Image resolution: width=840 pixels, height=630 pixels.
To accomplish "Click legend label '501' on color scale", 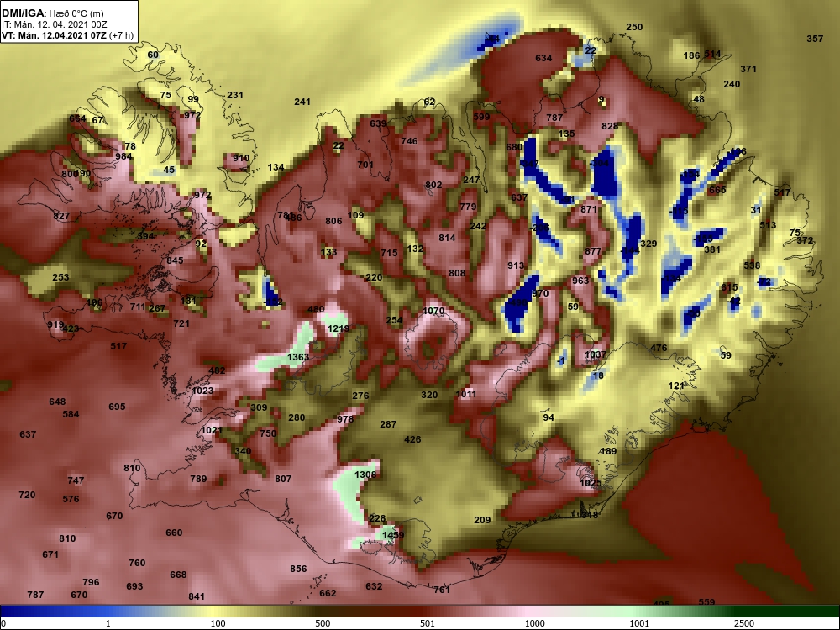I will (427, 623).
